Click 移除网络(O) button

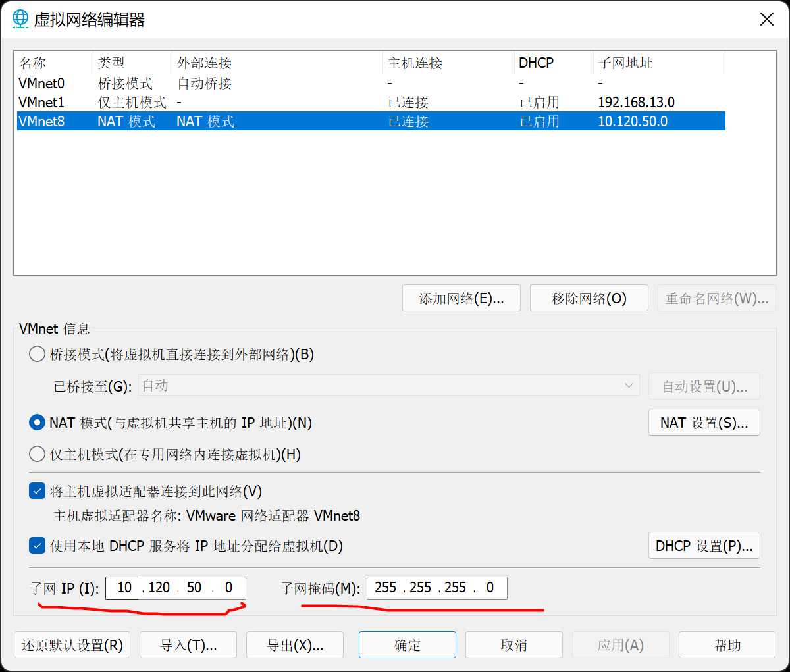pos(589,298)
